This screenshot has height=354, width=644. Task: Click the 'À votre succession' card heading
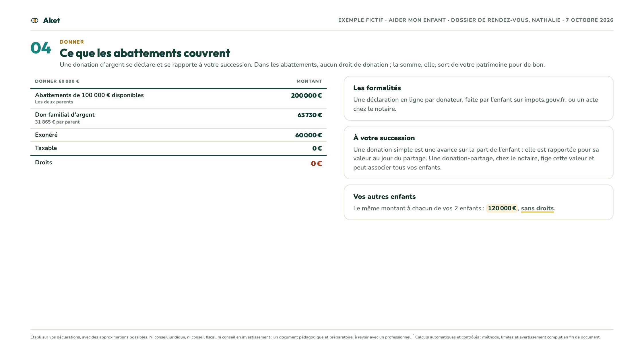384,138
